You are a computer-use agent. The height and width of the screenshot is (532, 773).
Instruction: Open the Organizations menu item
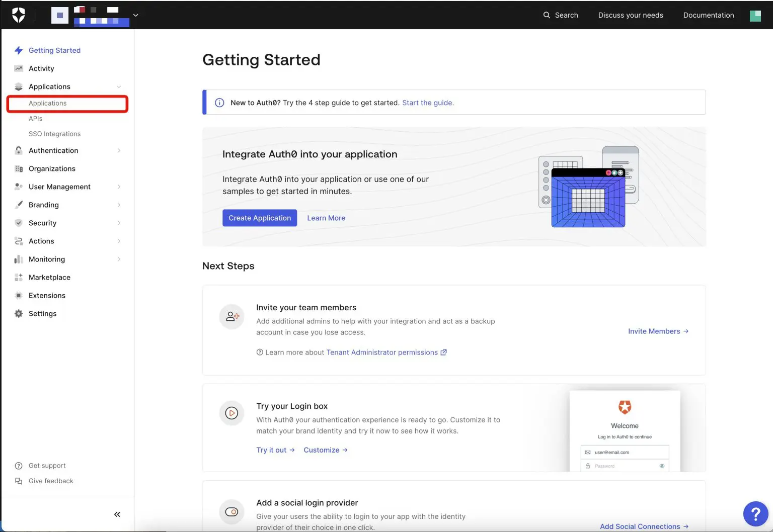click(x=52, y=168)
